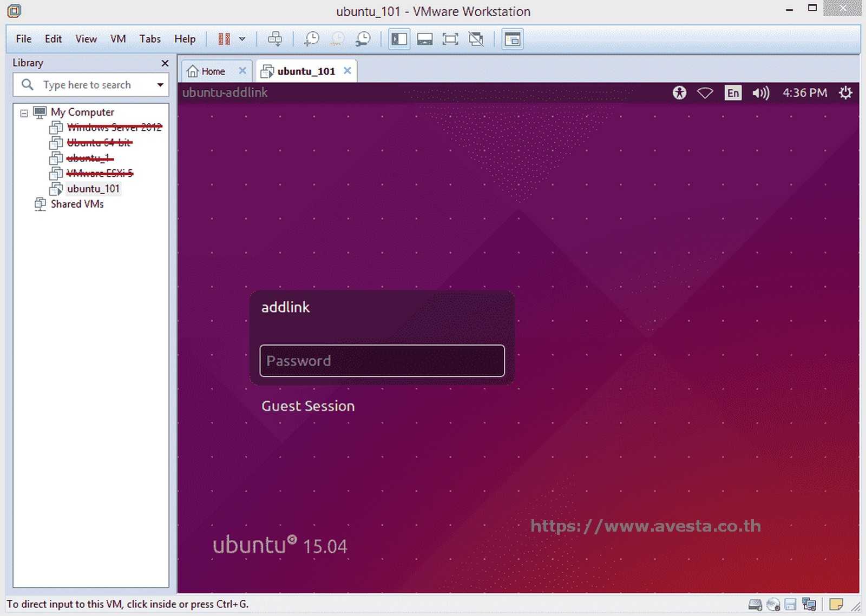
Task: Take a snapshot of the virtual machine
Action: (311, 38)
